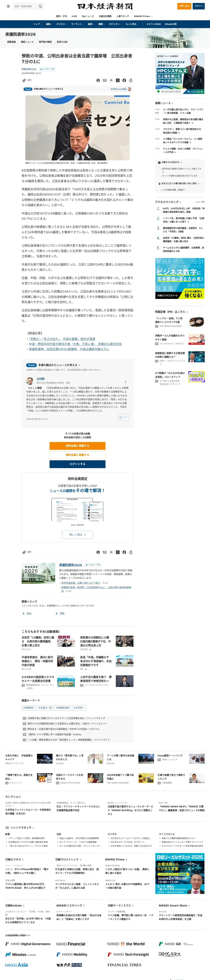Click the ログイン button in header

[x=199, y=6]
